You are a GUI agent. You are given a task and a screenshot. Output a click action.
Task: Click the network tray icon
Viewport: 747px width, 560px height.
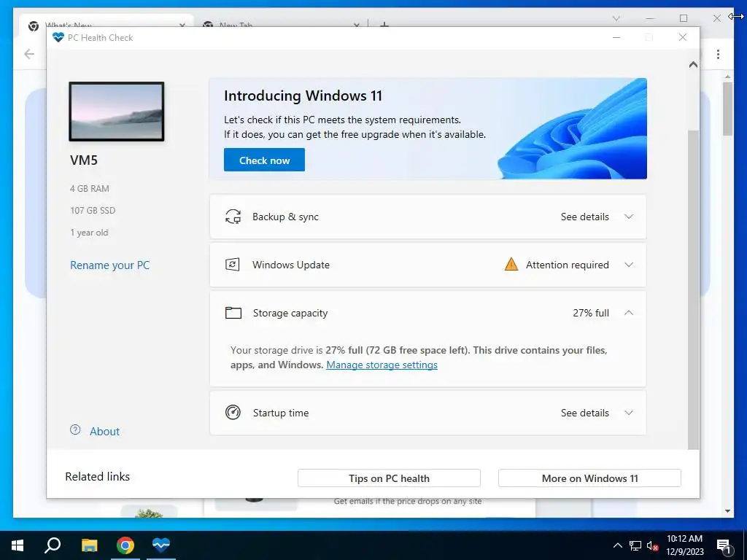(635, 545)
